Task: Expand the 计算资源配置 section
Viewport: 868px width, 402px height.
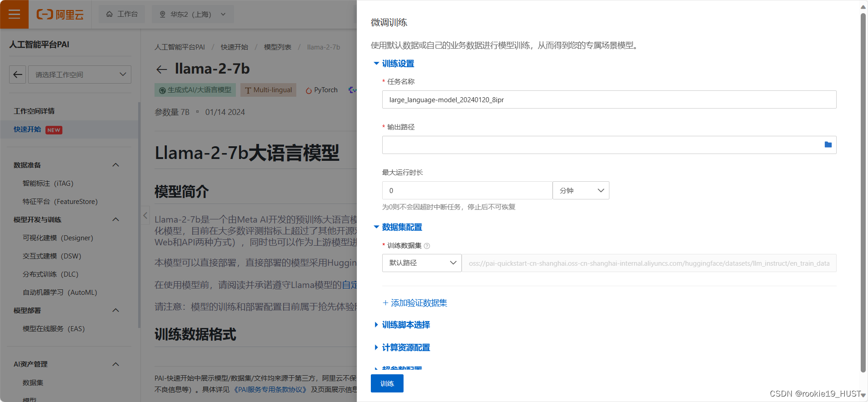Action: pyautogui.click(x=402, y=347)
